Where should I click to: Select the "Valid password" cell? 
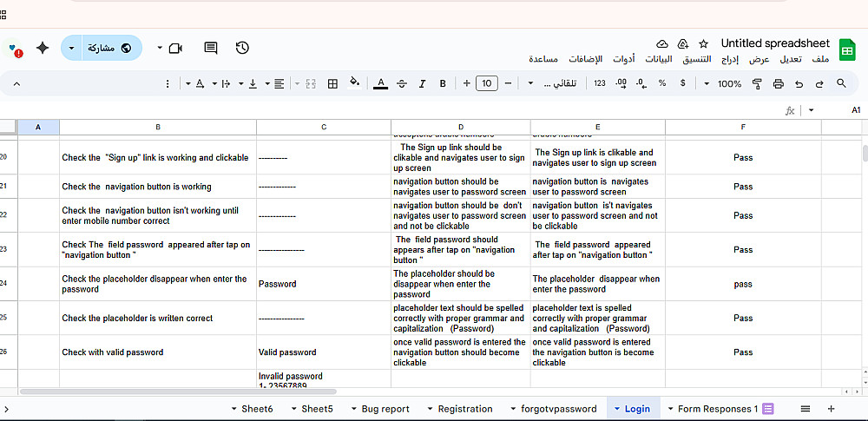click(324, 352)
